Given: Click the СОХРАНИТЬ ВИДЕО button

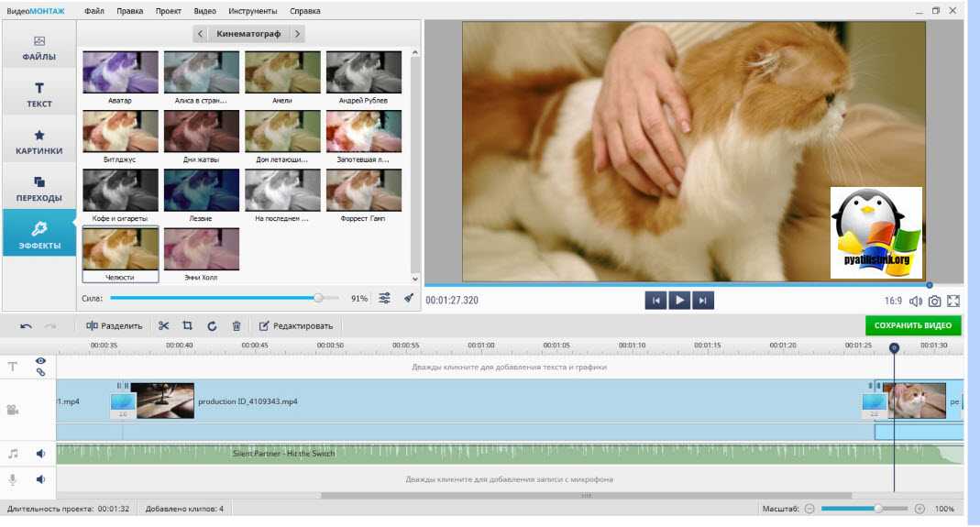Looking at the screenshot, I should [912, 325].
